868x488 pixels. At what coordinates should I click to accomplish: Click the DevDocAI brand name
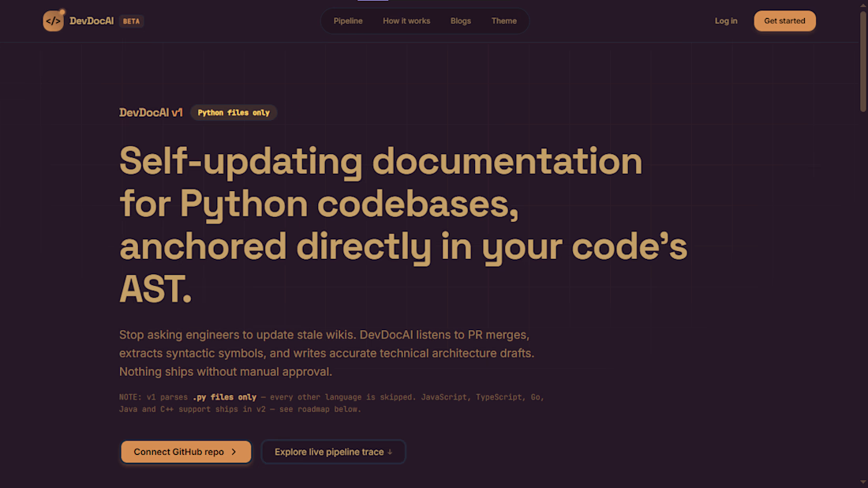click(x=92, y=21)
